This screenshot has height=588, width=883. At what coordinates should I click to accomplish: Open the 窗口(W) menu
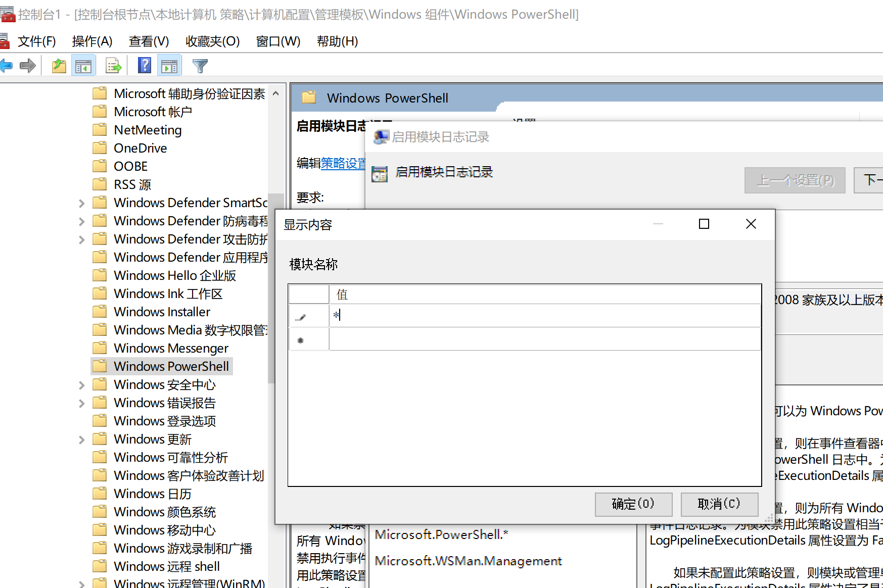278,41
